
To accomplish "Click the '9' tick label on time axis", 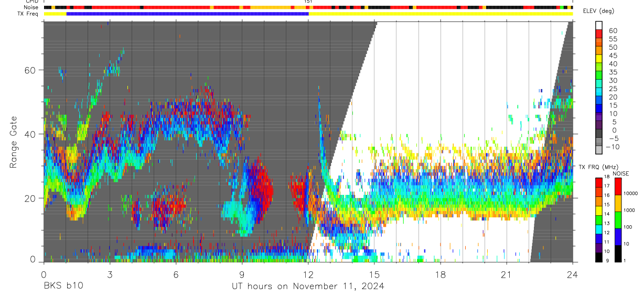I will tap(242, 274).
